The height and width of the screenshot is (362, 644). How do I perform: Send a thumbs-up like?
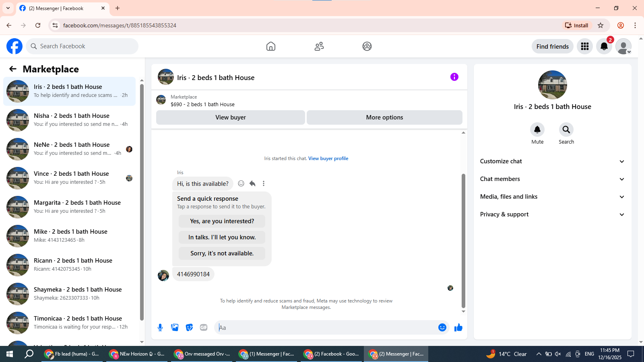tap(458, 327)
